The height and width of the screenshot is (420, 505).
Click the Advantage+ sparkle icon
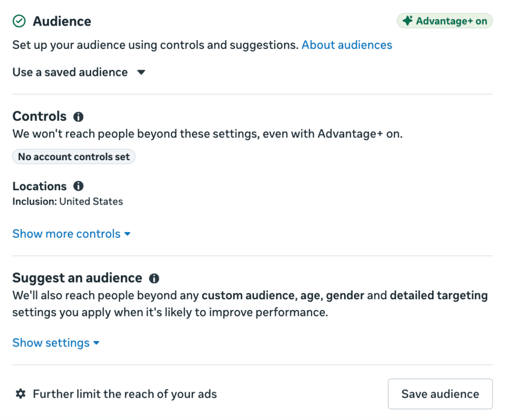point(407,21)
